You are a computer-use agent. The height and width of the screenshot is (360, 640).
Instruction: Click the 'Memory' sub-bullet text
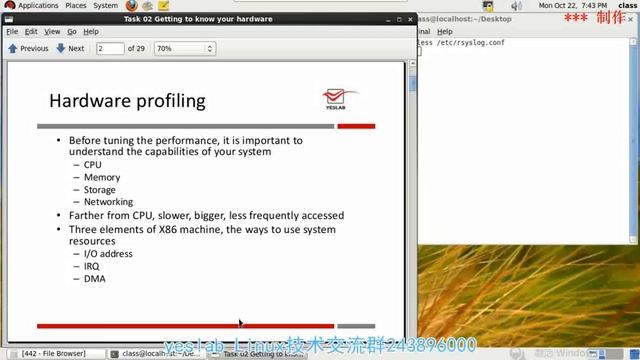pyautogui.click(x=102, y=178)
